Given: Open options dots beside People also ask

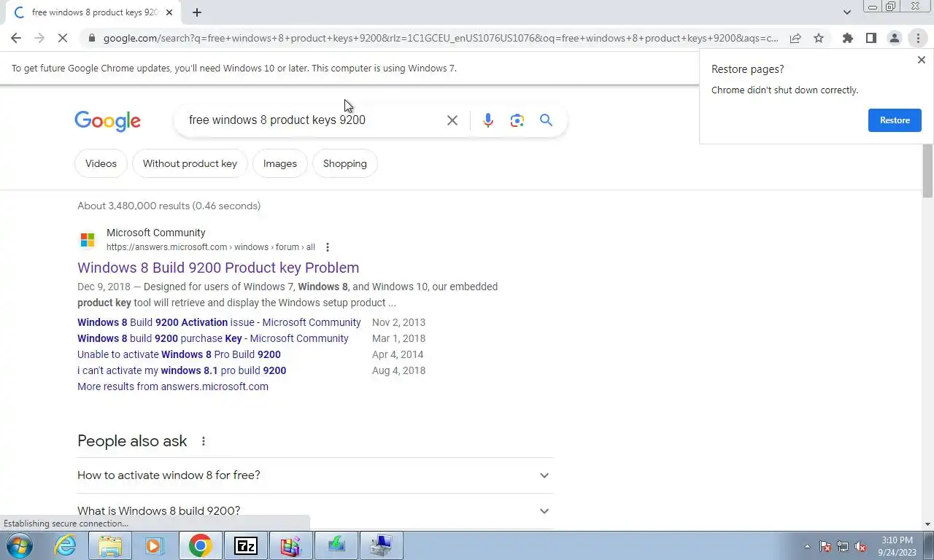Looking at the screenshot, I should click(x=204, y=441).
